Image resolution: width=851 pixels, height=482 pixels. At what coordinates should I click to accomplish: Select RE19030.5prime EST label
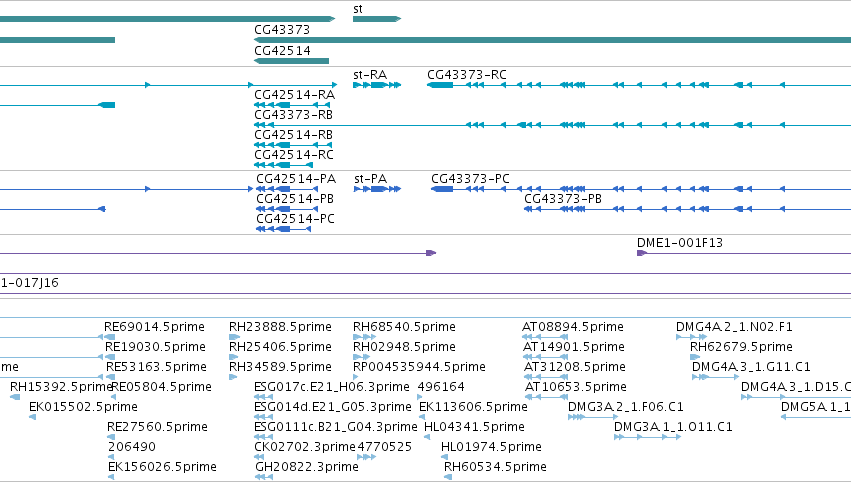[x=155, y=347]
